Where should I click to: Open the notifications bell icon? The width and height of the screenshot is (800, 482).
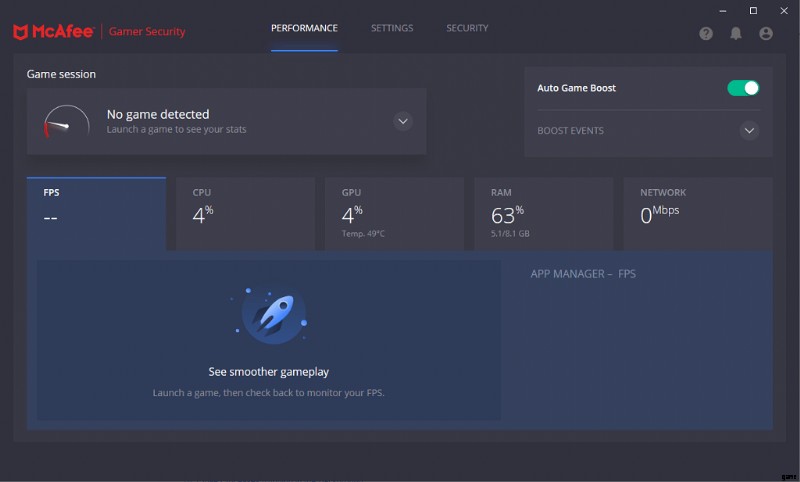point(736,33)
